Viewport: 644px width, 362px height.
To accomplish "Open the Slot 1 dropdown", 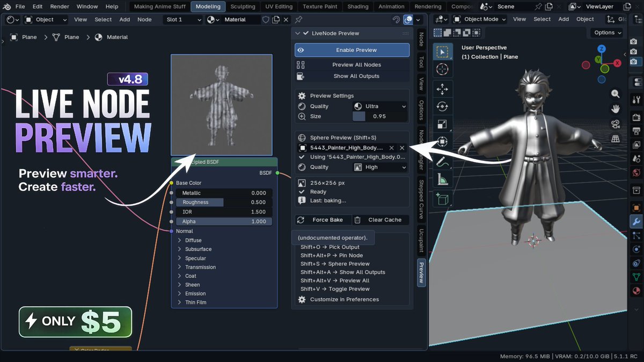I will pyautogui.click(x=182, y=19).
